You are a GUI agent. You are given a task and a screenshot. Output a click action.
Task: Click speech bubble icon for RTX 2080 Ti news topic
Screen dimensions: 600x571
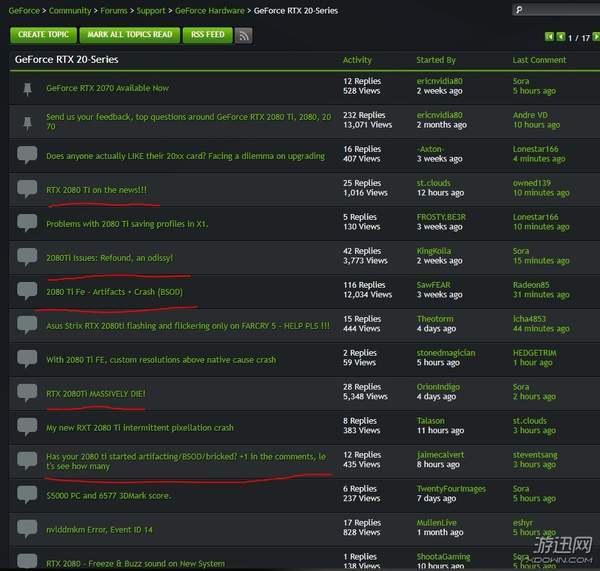(x=27, y=189)
